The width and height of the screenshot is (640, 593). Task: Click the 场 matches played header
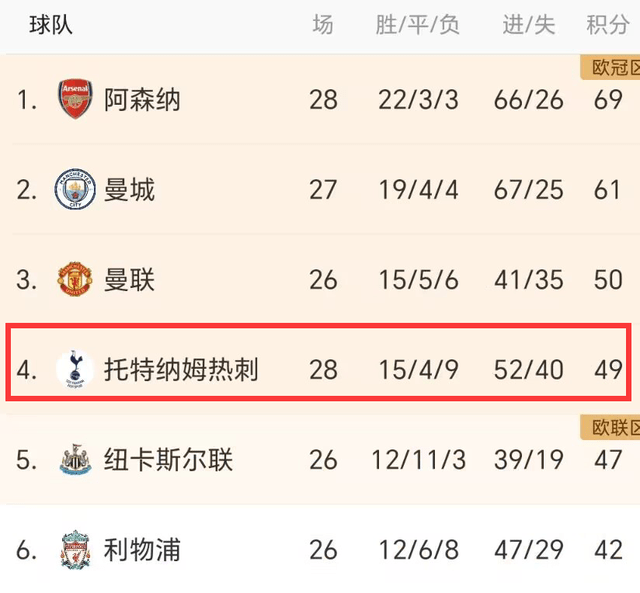pyautogui.click(x=322, y=25)
